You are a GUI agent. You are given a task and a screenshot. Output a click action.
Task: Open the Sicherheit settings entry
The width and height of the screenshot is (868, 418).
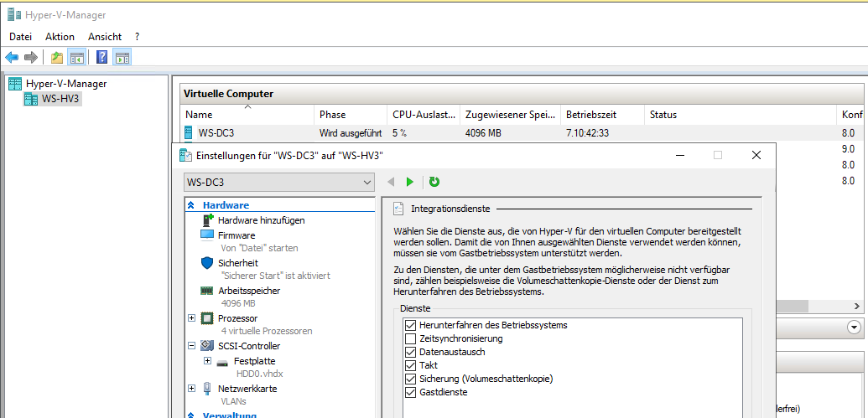(238, 263)
